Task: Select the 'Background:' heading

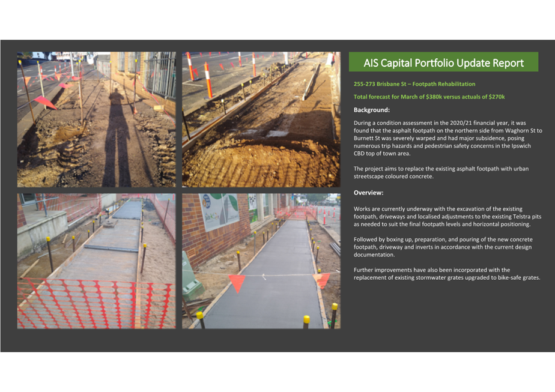Action: 372,110
